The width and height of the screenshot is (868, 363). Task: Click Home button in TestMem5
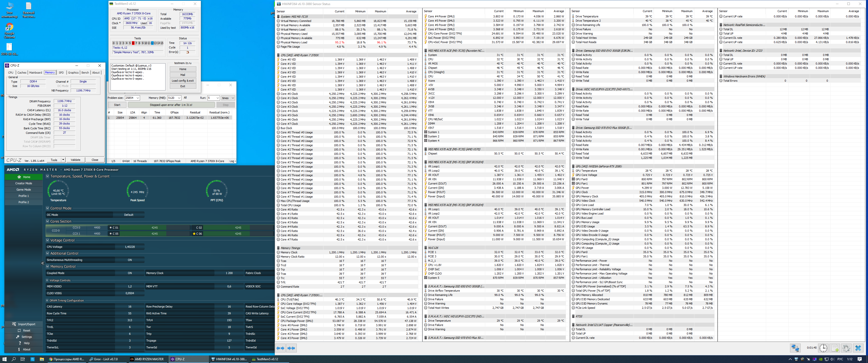coord(183,69)
